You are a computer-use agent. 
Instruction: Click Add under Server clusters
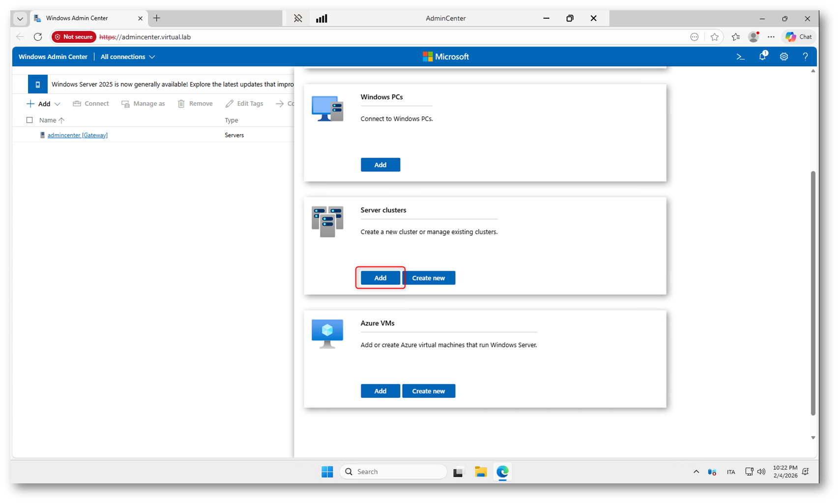click(380, 278)
